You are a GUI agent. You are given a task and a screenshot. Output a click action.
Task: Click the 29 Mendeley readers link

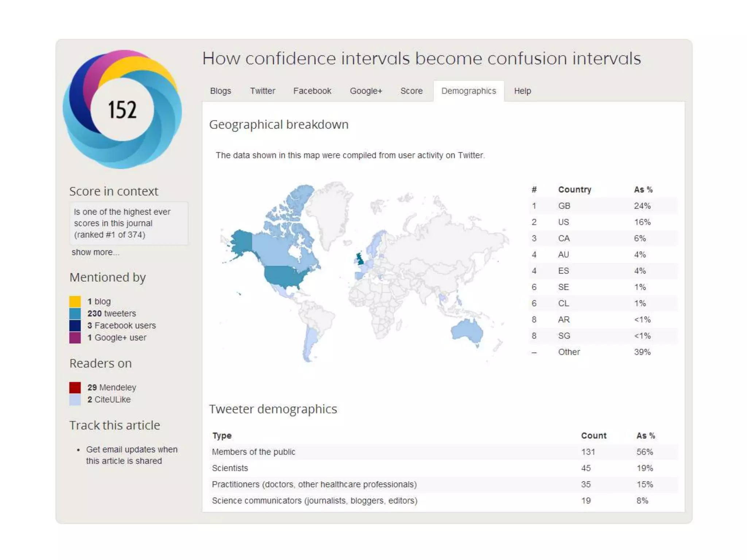112,387
